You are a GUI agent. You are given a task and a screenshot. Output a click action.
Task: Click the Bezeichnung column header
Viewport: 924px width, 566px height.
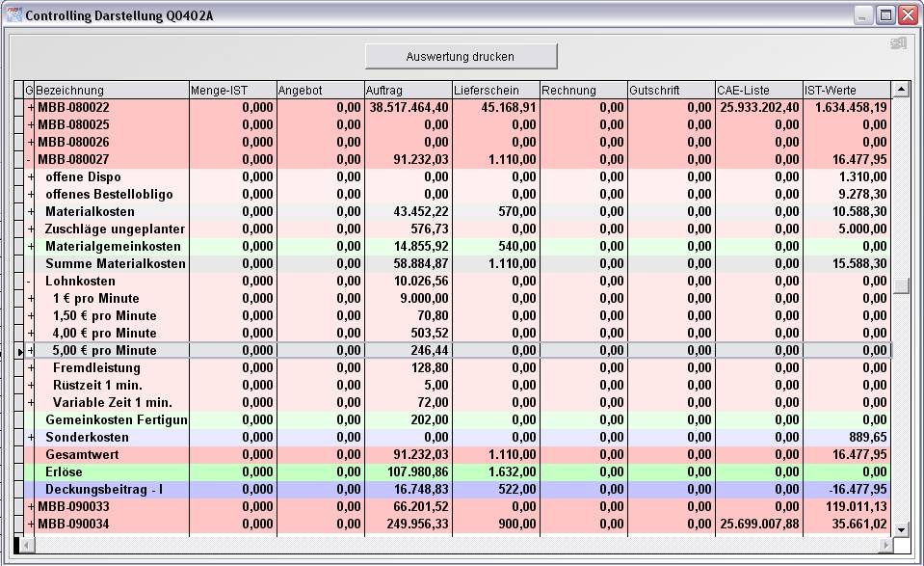coord(111,90)
